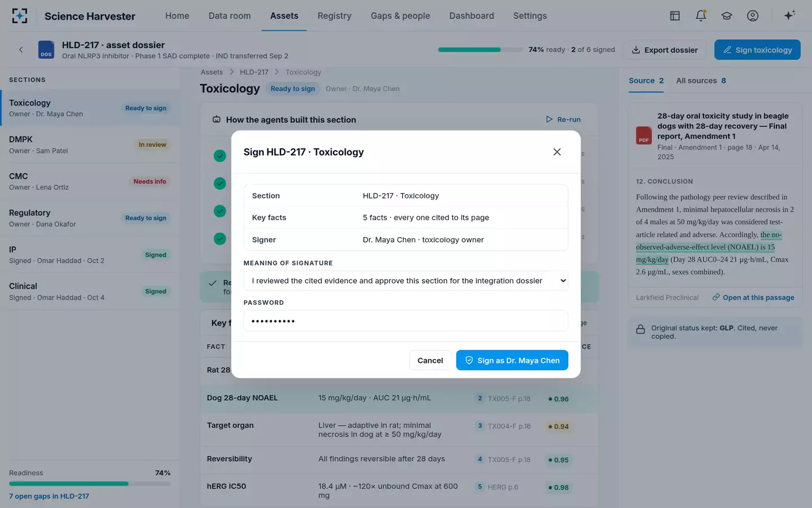
Task: Open Settings in the top navigation
Action: pyautogui.click(x=530, y=16)
